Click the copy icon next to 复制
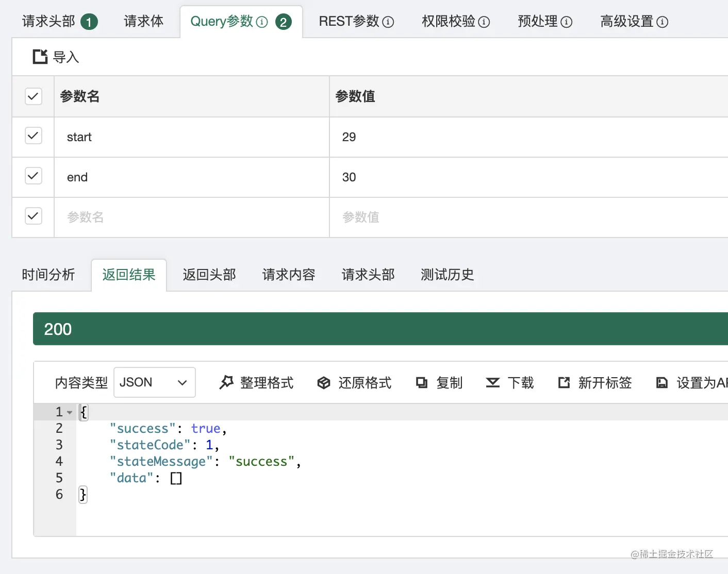This screenshot has width=728, height=574. pyautogui.click(x=422, y=382)
